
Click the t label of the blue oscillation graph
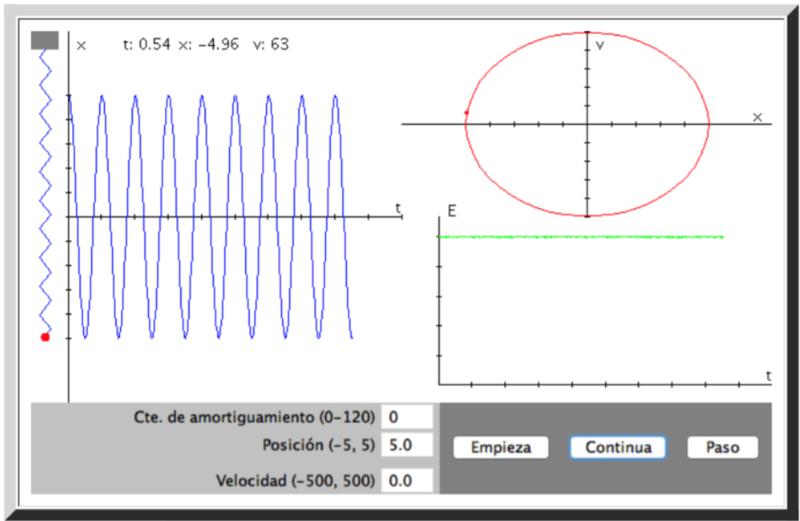(x=398, y=208)
